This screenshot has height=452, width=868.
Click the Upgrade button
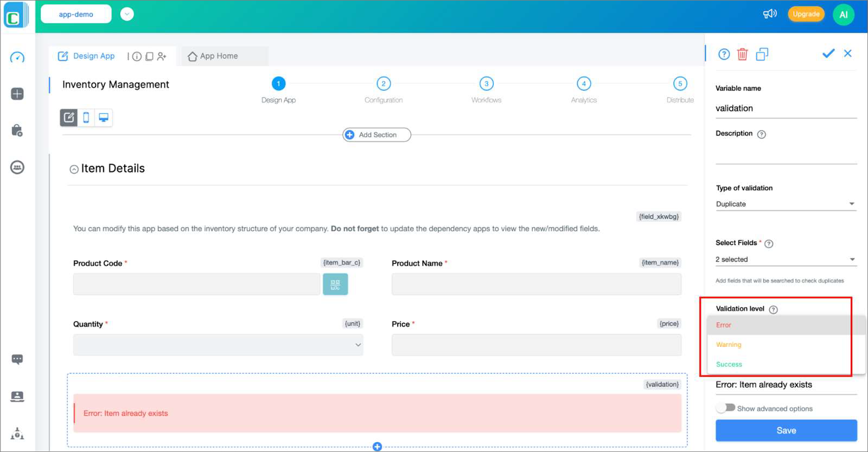tap(806, 14)
